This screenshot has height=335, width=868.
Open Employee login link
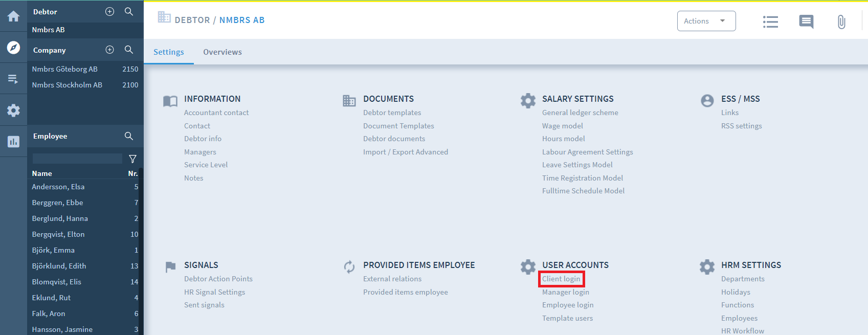point(568,305)
